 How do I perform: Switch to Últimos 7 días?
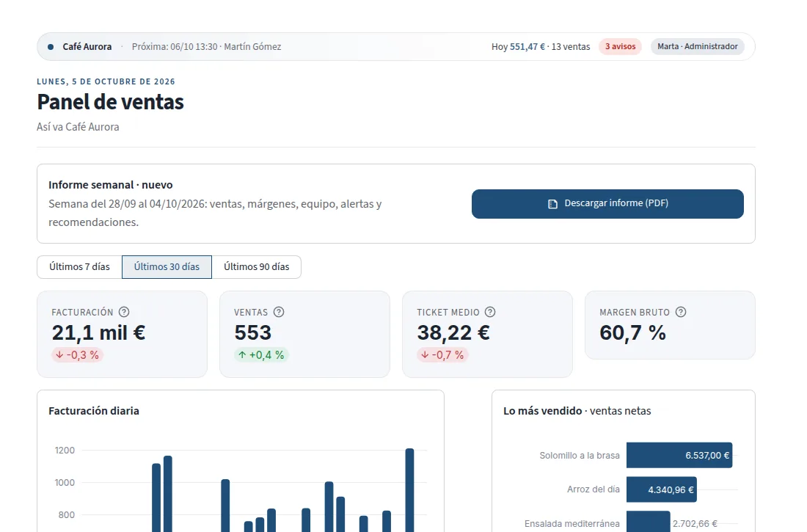tap(79, 267)
